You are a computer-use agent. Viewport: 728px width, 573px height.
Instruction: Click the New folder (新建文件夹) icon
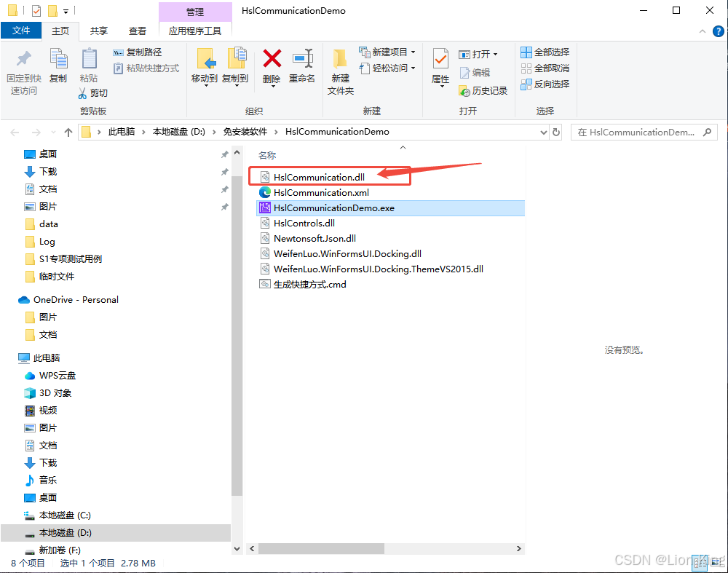340,60
